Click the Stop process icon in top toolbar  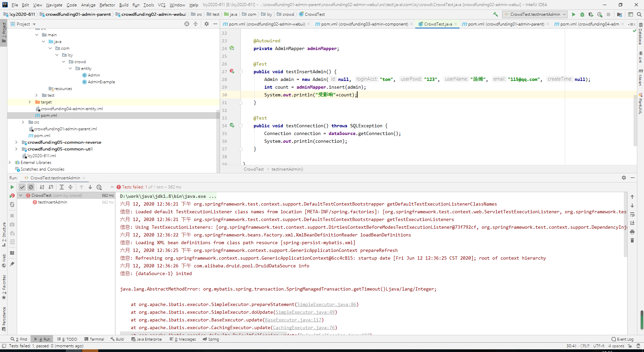pos(608,14)
